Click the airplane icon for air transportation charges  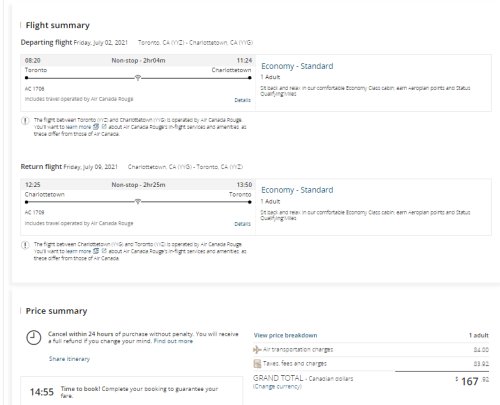[257, 350]
